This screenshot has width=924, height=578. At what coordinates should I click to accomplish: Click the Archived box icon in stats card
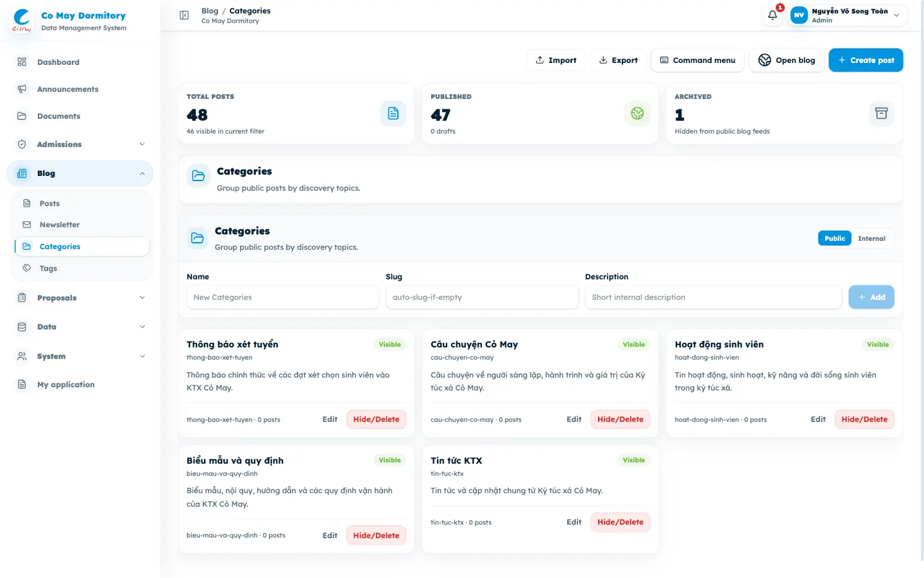(x=881, y=114)
